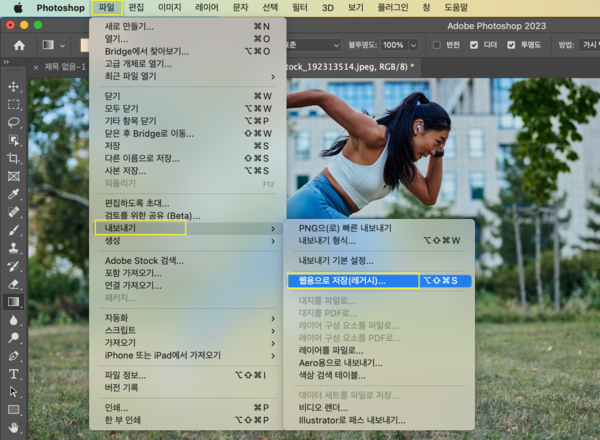Open the 레이어 menu
This screenshot has height=440, width=600.
[x=207, y=8]
